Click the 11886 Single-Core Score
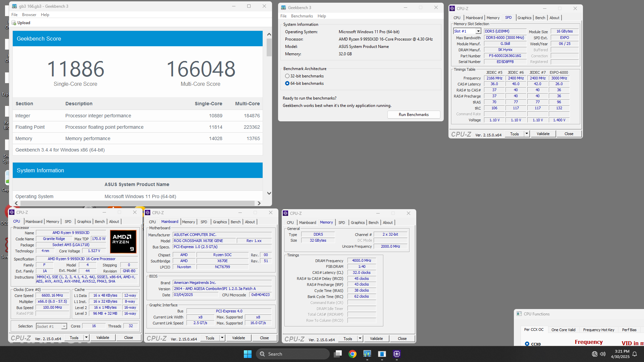Image resolution: width=644 pixels, height=362 pixels. pos(75,69)
